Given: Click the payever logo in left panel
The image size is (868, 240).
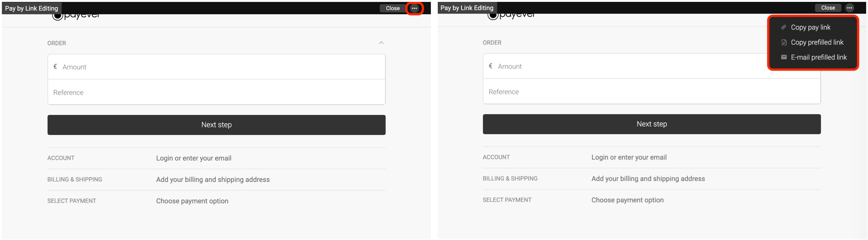Looking at the screenshot, I should (76, 16).
